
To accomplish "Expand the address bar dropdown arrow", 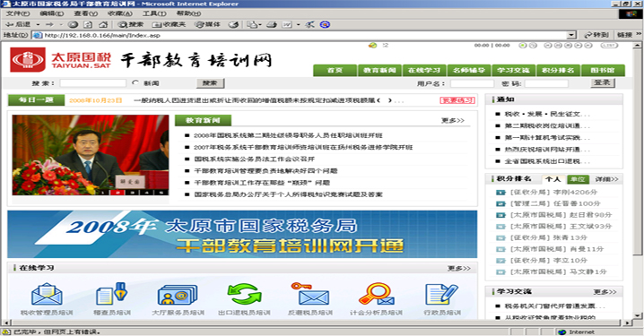I will tap(571, 35).
